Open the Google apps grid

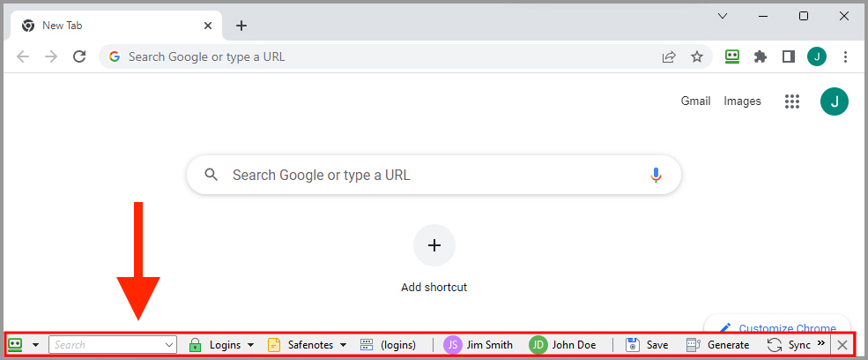coord(793,101)
